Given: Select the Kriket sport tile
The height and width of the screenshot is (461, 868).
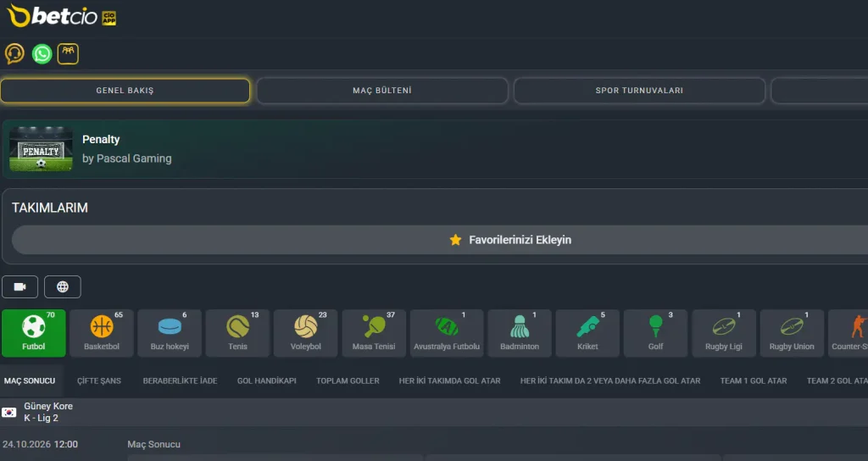Looking at the screenshot, I should pos(587,332).
